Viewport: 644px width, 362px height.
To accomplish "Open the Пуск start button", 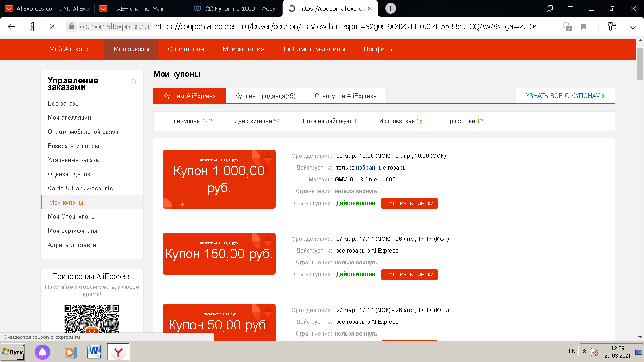I will 13,352.
